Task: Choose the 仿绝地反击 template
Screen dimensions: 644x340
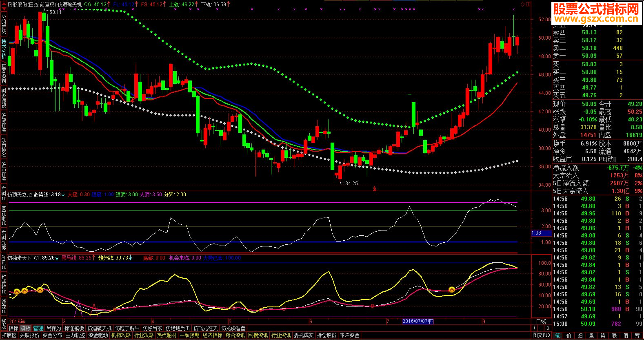Action: tap(178, 328)
